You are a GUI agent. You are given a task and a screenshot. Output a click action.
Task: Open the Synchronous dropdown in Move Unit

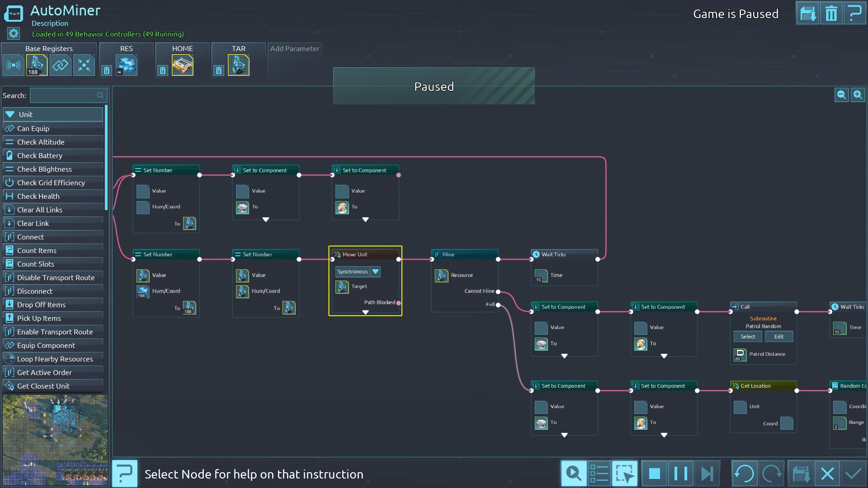pyautogui.click(x=375, y=272)
